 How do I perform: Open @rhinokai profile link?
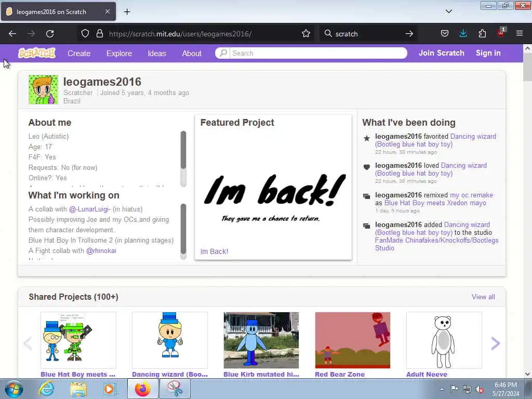point(101,251)
